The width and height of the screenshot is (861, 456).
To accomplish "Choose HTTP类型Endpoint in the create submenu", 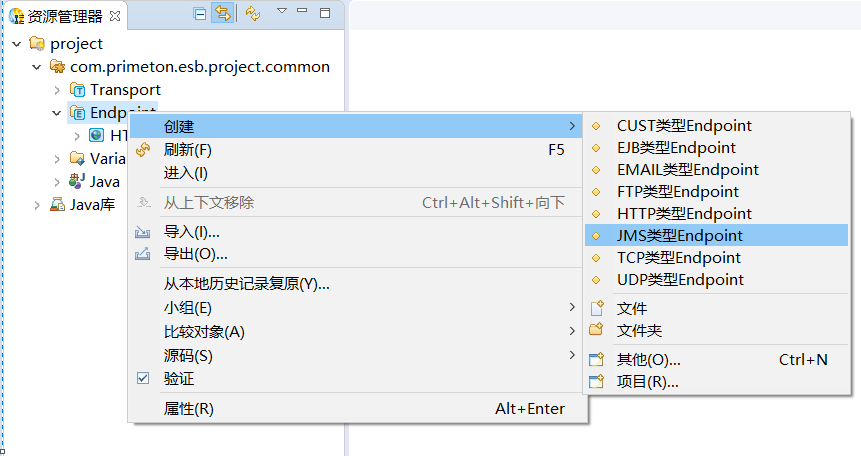I will (684, 213).
